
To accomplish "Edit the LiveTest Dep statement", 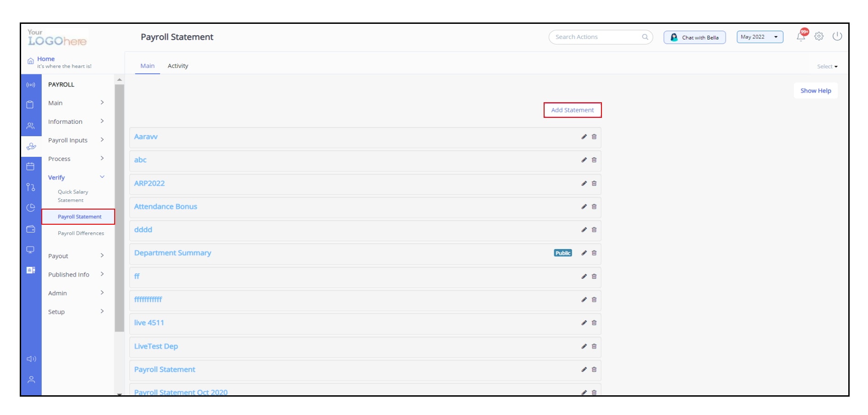I will (x=584, y=347).
